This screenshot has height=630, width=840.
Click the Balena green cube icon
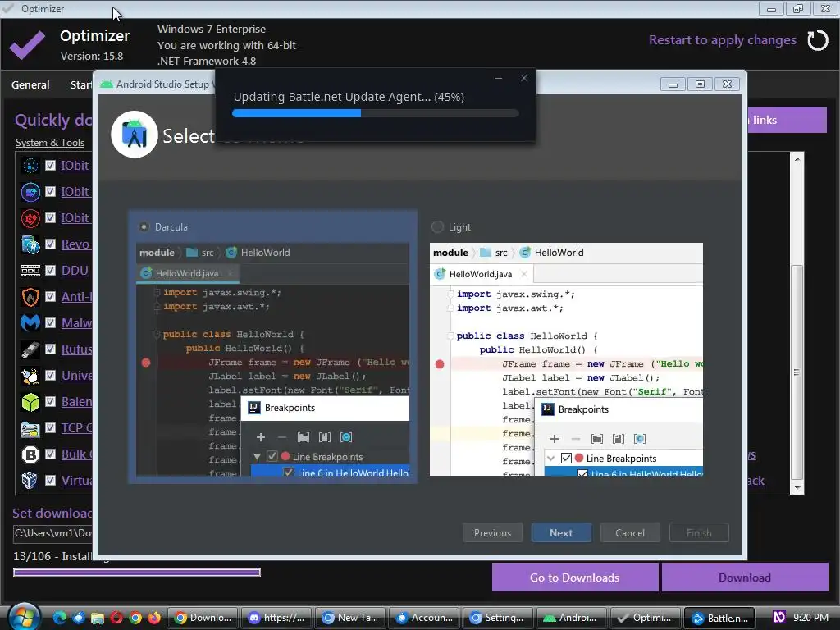pyautogui.click(x=30, y=402)
